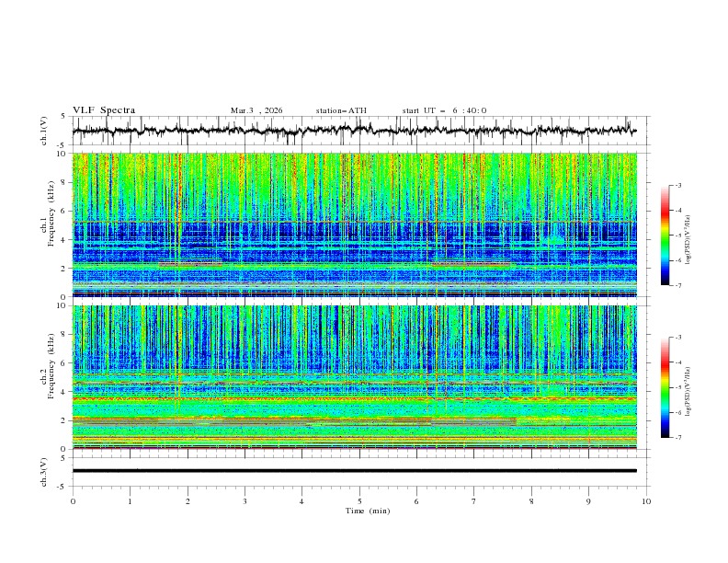Screen dimensions: 728x563
Task: Click the ch.2 PSD color bar
Action: pos(665,387)
